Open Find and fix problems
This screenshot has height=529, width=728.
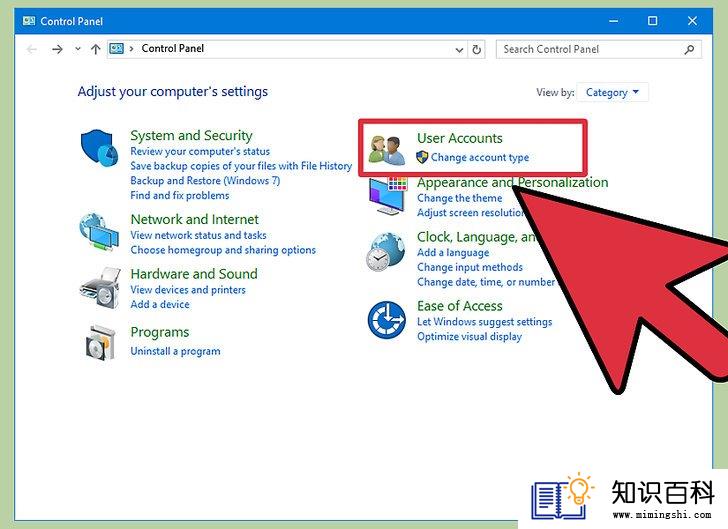(x=180, y=196)
